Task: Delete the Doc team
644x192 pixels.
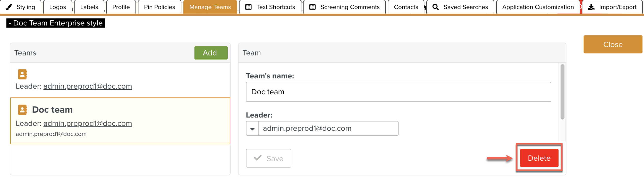Action: [x=539, y=158]
